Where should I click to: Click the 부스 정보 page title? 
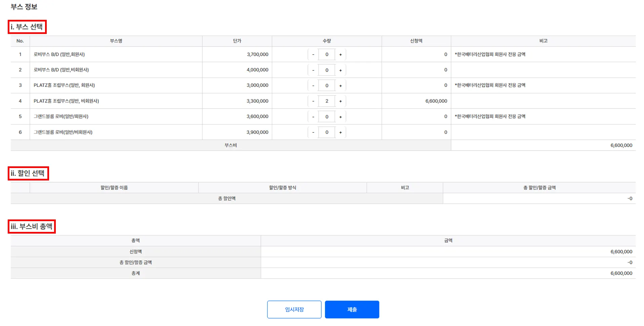click(x=24, y=7)
